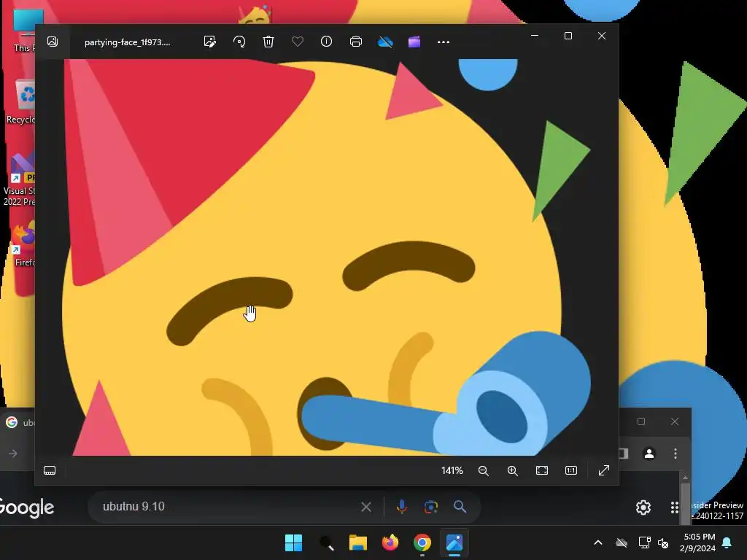This screenshot has height=560, width=747.
Task: Open File Explorer from the taskbar
Action: tap(357, 542)
